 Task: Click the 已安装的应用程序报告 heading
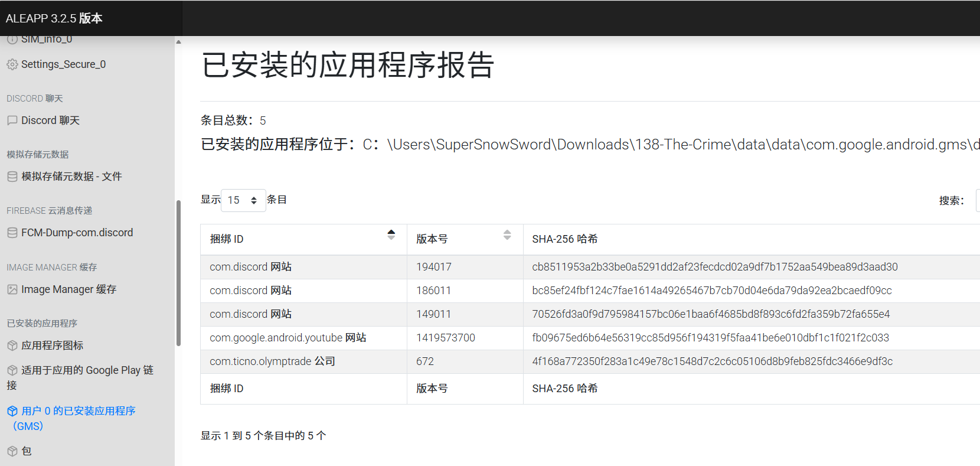click(348, 65)
